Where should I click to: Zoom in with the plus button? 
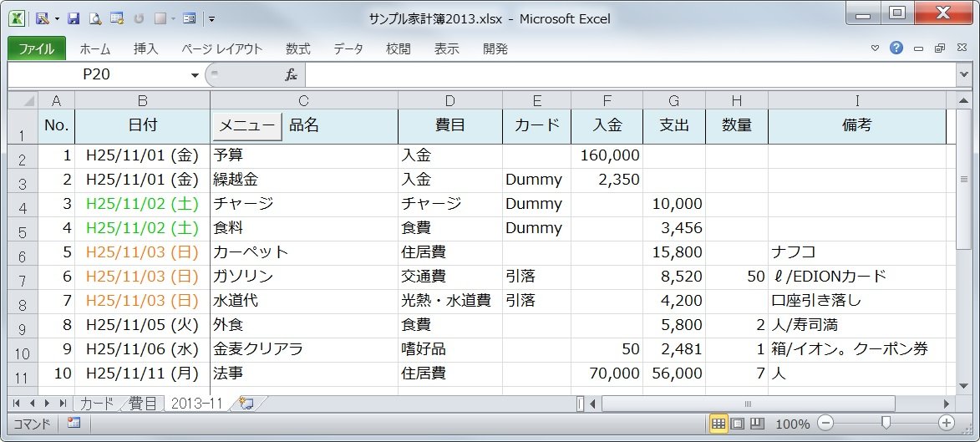[947, 424]
